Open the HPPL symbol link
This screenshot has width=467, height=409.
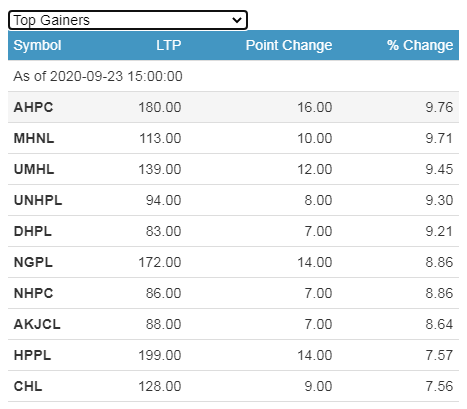pyautogui.click(x=32, y=355)
